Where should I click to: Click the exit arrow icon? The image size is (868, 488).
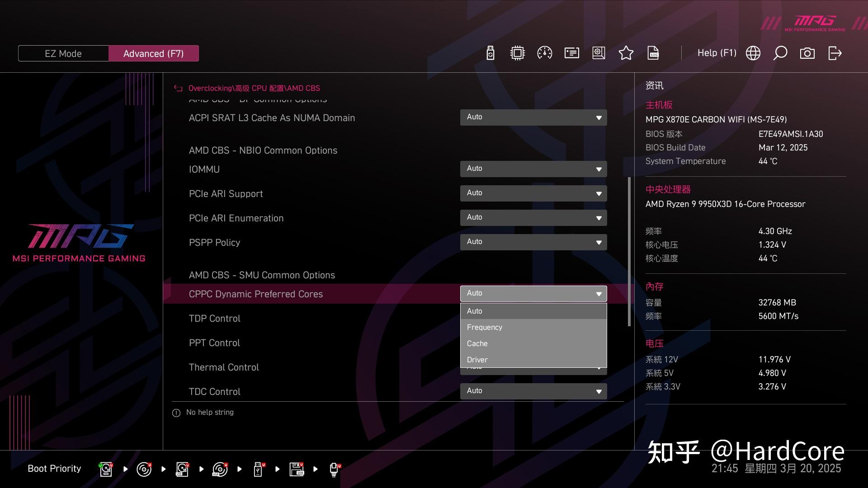tap(835, 53)
